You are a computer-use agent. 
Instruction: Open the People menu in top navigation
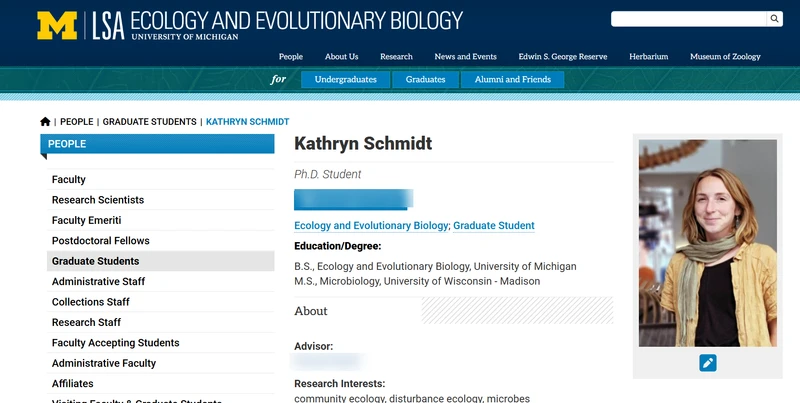(x=291, y=57)
